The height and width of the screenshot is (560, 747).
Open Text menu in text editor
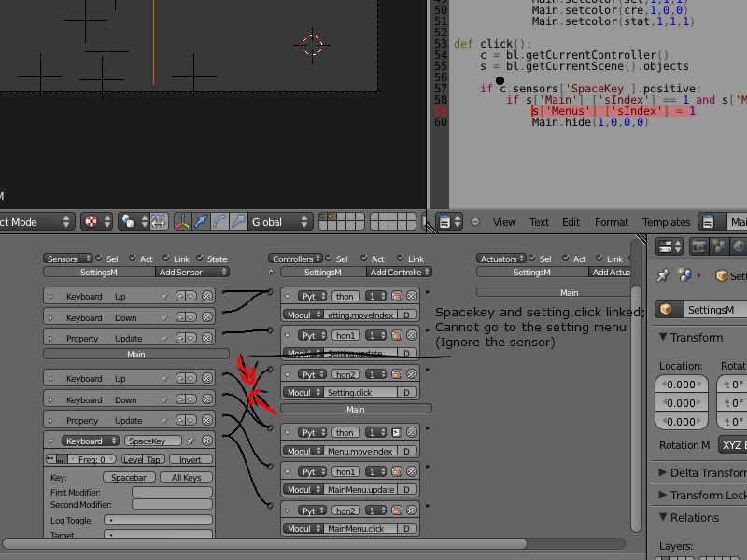click(539, 222)
